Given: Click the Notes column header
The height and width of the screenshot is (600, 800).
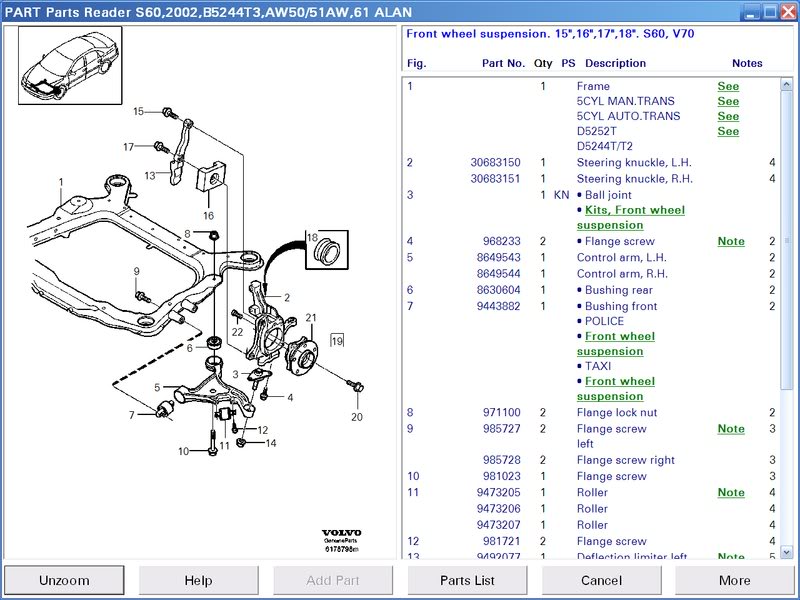Looking at the screenshot, I should (x=747, y=63).
